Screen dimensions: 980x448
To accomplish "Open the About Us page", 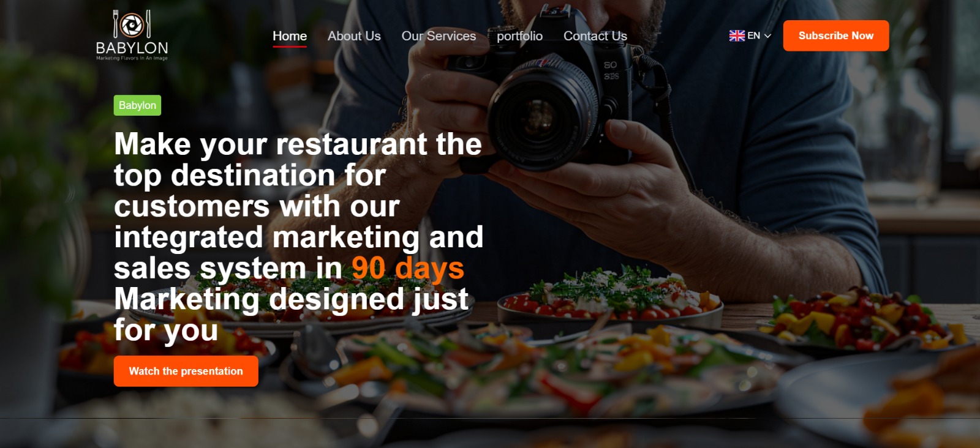I will (354, 36).
